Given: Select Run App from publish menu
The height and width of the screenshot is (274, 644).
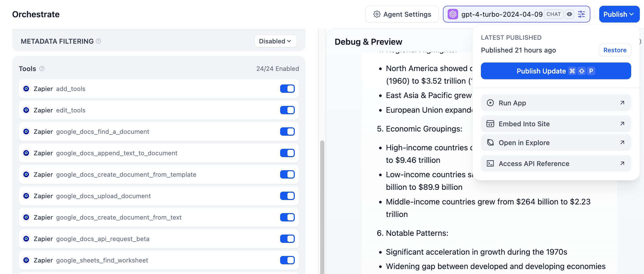Looking at the screenshot, I should pyautogui.click(x=556, y=103).
